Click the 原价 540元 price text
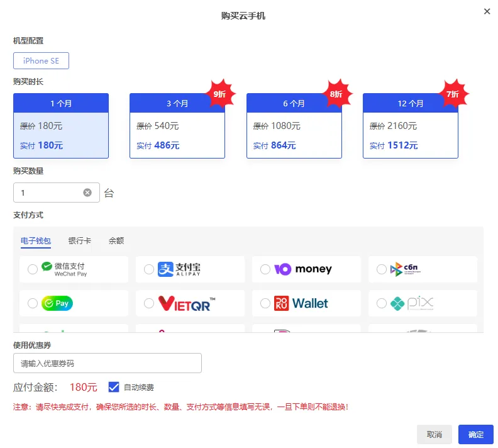The height and width of the screenshot is (448, 498). coord(158,126)
